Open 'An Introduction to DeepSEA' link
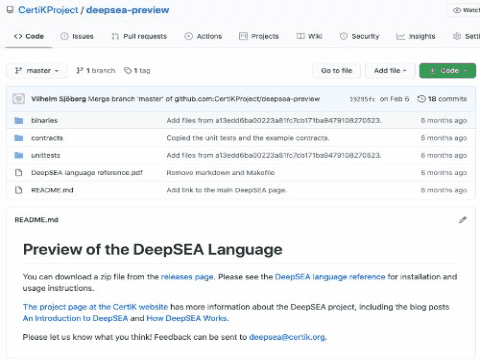 (x=75, y=318)
